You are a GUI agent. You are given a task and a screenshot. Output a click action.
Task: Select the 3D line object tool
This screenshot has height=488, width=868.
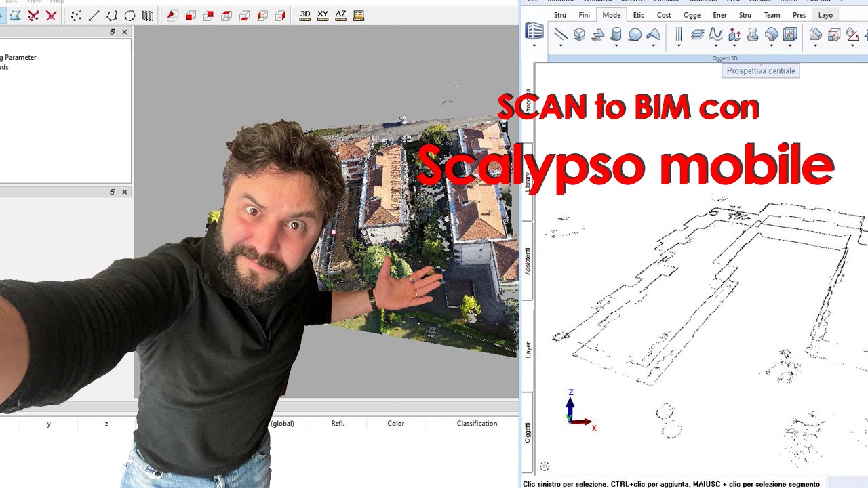561,34
